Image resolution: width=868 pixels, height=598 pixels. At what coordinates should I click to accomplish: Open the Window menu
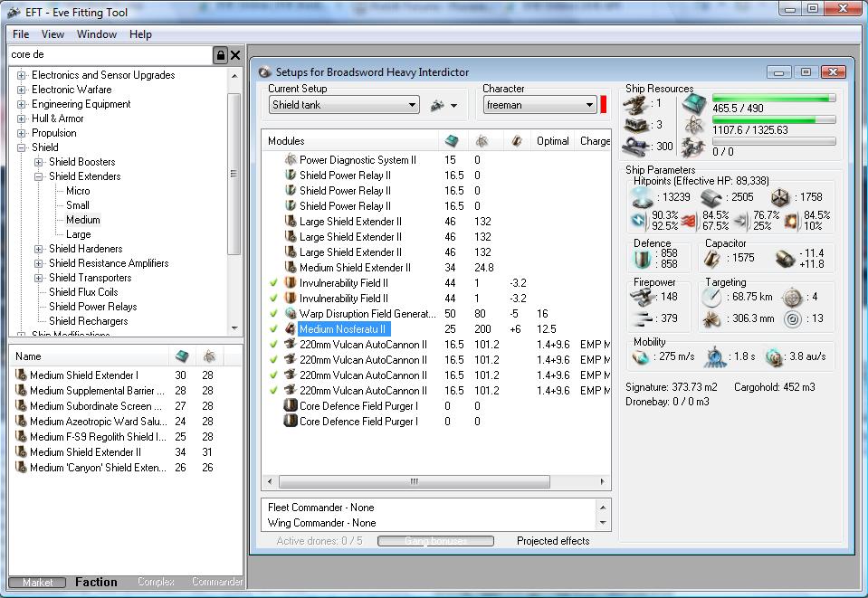click(96, 34)
